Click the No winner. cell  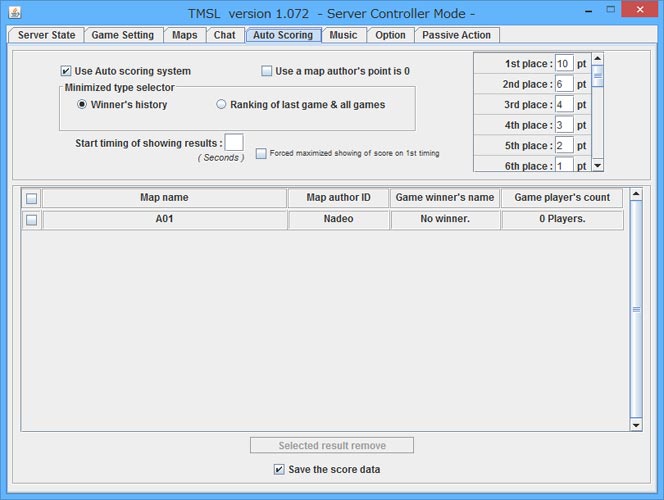click(x=445, y=219)
